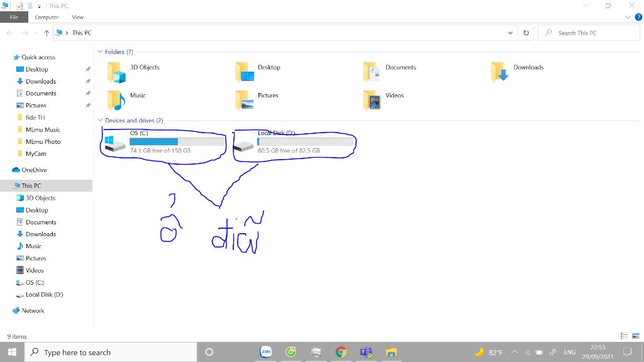Open the fide TH folder in sidebar

pos(35,118)
